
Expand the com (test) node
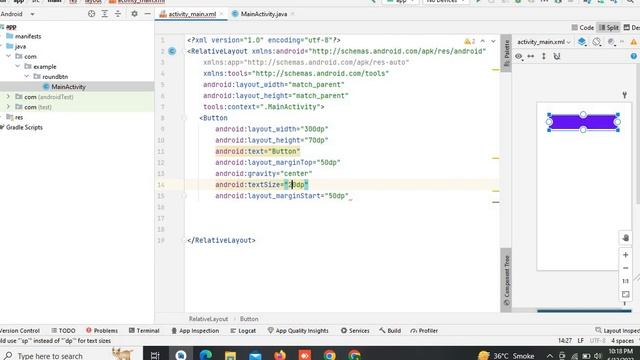[8, 107]
